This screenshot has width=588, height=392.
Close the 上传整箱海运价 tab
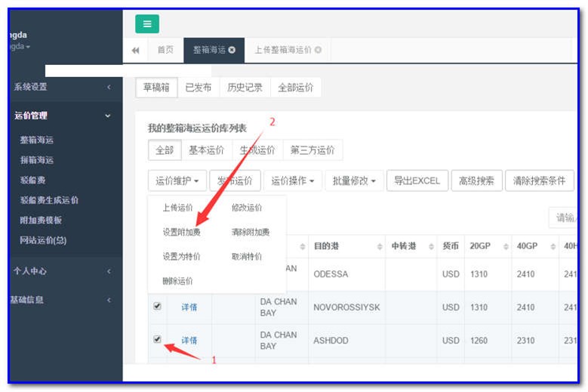[318, 50]
